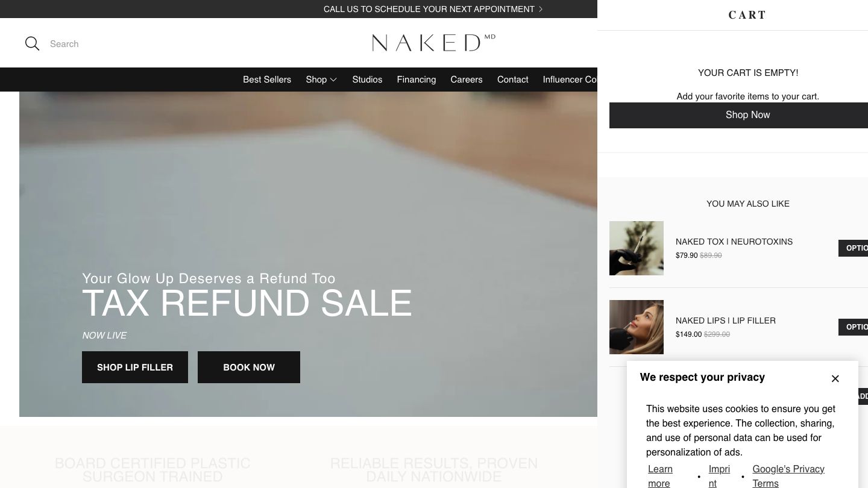Click into the Search input field

[181, 44]
